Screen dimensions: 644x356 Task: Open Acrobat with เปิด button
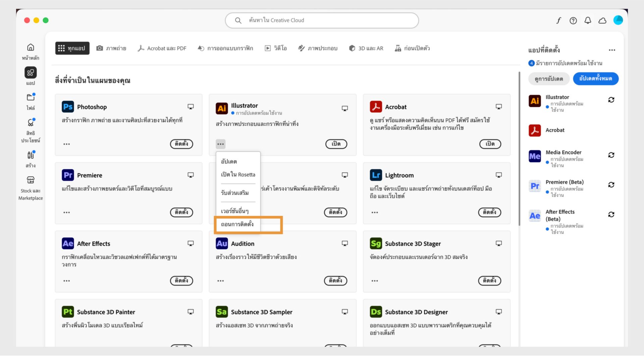tap(490, 144)
